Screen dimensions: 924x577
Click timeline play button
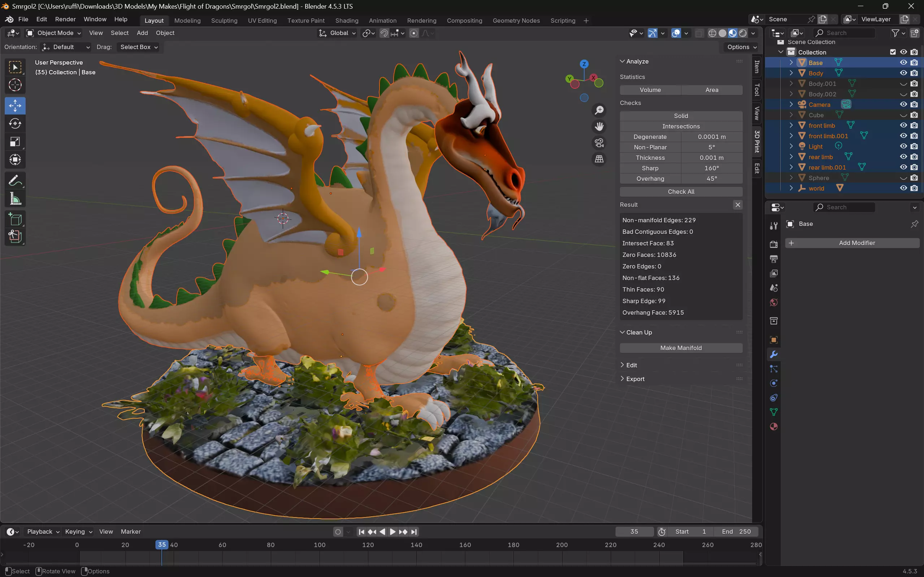point(392,532)
